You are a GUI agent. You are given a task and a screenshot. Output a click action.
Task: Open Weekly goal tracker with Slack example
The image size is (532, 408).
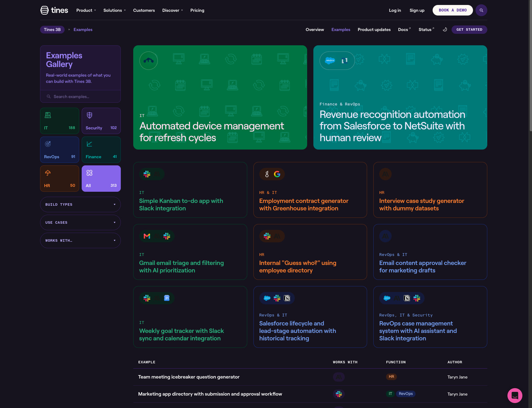pos(190,317)
